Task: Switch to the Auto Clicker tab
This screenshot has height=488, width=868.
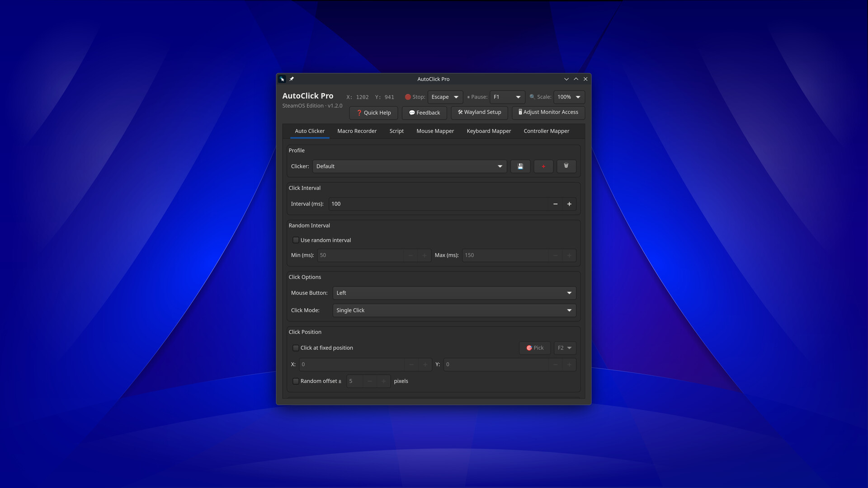Action: pos(310,131)
